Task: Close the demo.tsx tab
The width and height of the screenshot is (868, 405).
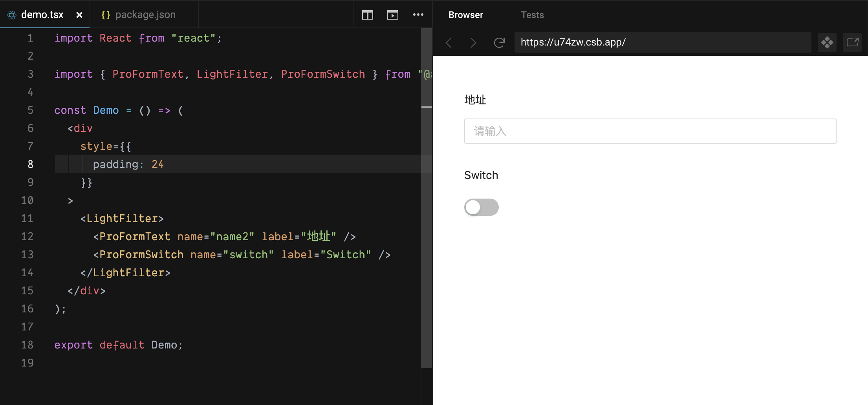Action: (x=80, y=15)
